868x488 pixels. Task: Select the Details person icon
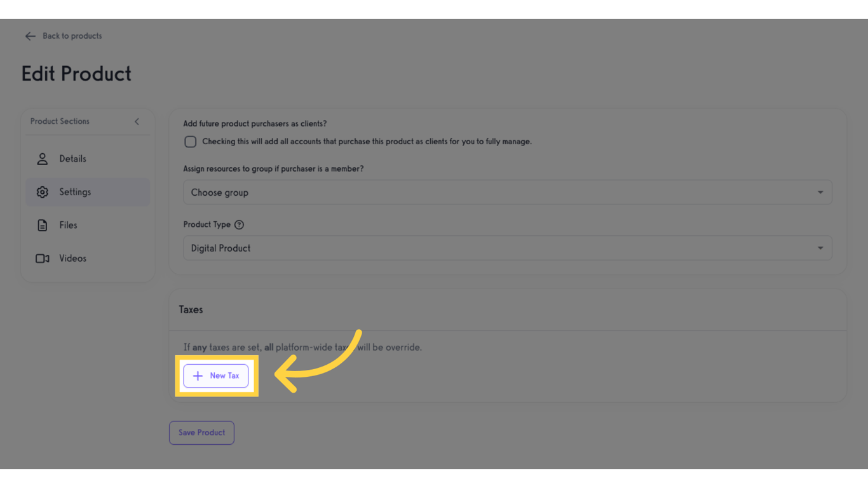[x=42, y=158]
